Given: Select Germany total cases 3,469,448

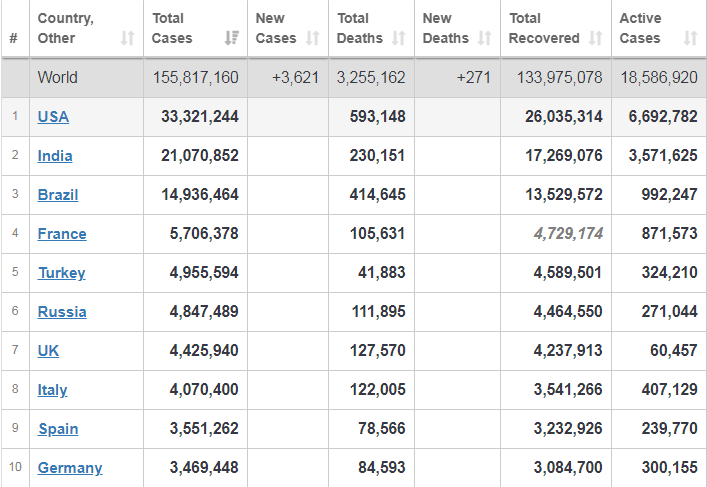Looking at the screenshot, I should tap(204, 468).
